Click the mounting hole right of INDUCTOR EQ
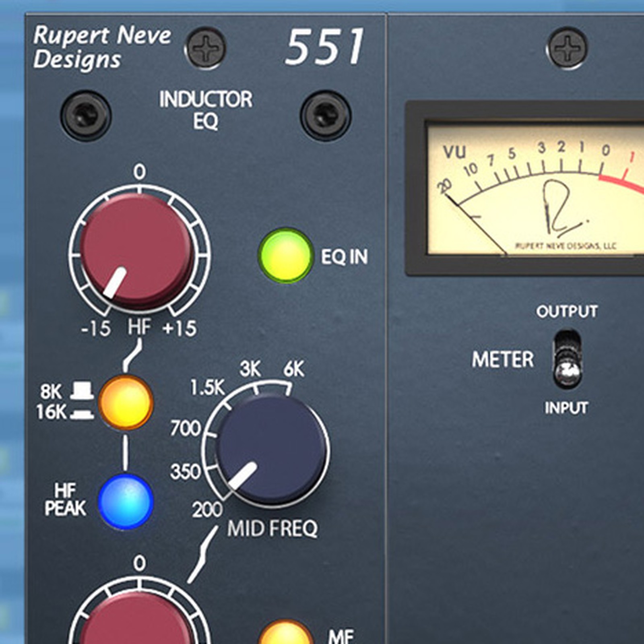The width and height of the screenshot is (644, 644). (326, 115)
